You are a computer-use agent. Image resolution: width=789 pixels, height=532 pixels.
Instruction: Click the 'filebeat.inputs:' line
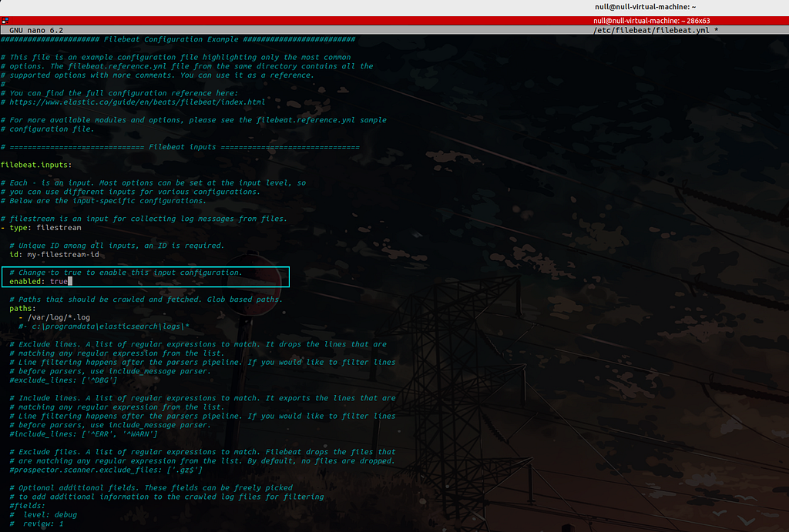[x=36, y=165]
